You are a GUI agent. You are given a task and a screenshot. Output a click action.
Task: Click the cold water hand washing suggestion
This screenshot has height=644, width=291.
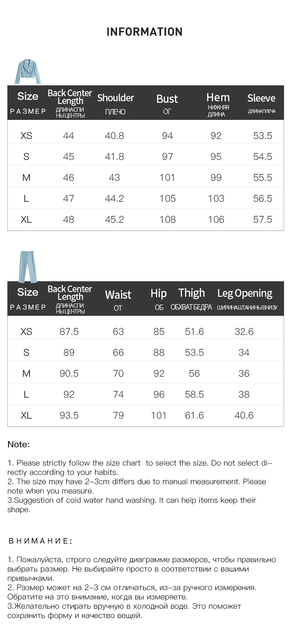coord(132,505)
